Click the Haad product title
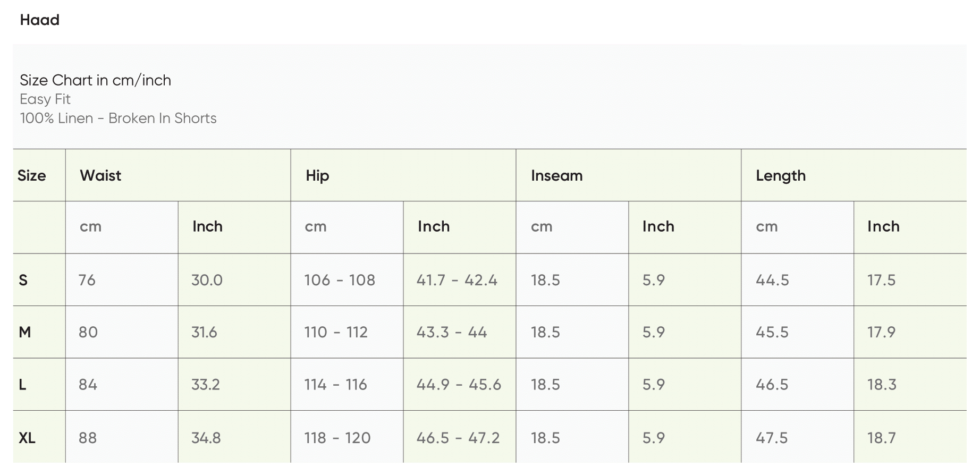 pos(40,20)
